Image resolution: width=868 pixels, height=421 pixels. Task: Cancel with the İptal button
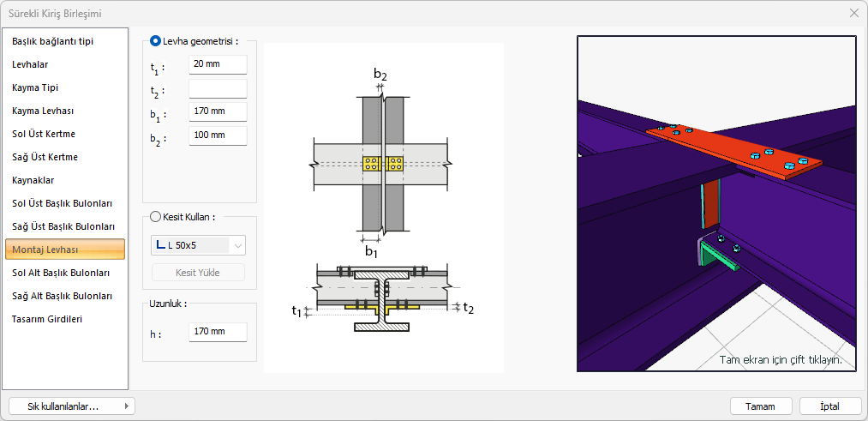tap(830, 406)
